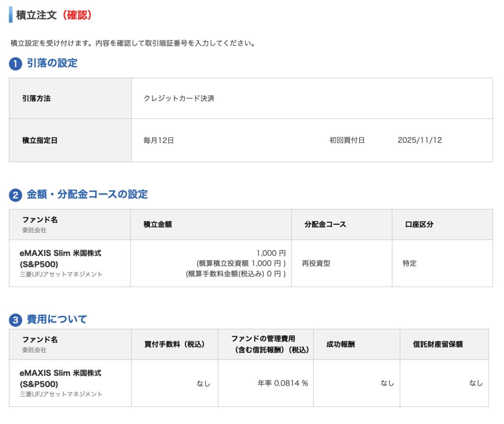Image resolution: width=504 pixels, height=424 pixels.
Task: Click eMAXIS Slim fund name in amount table
Action: click(61, 258)
